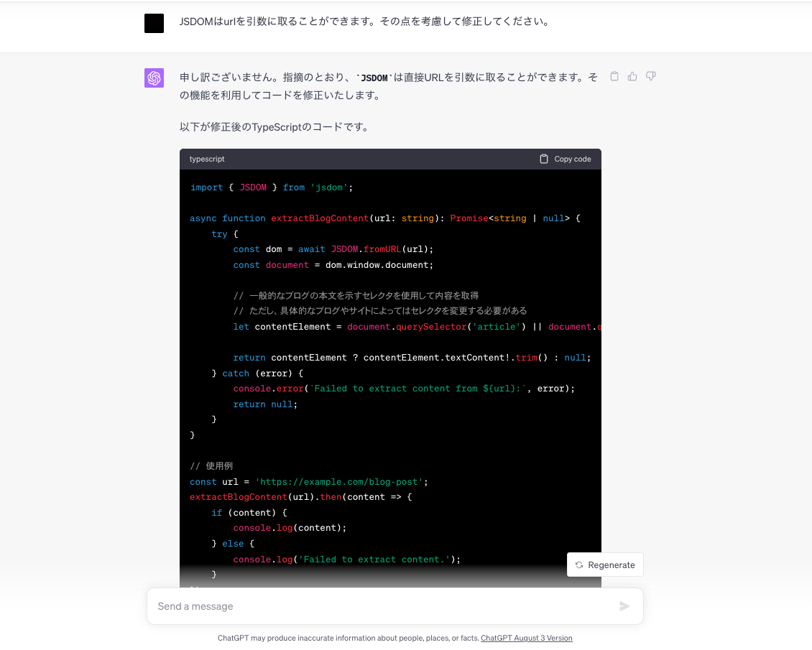
Task: Click the ChatGPT assistant avatar icon
Action: (x=154, y=78)
